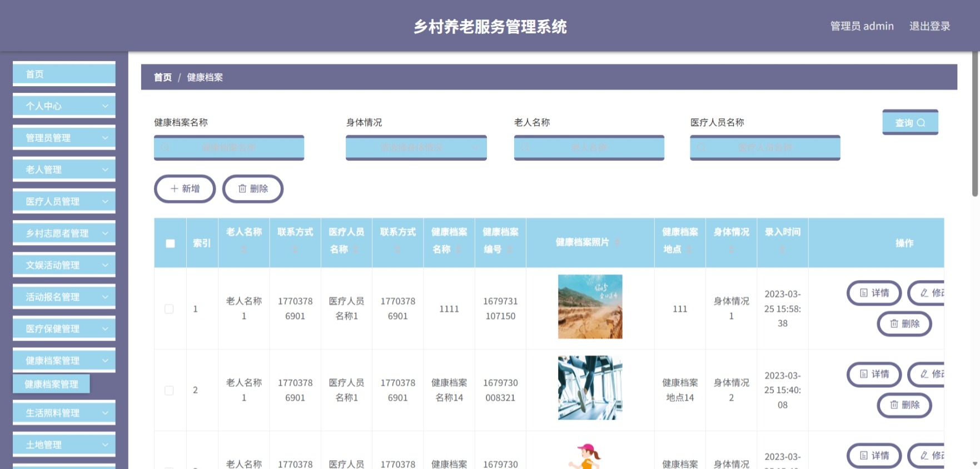Image resolution: width=980 pixels, height=469 pixels.
Task: Edit the row 1 record
Action: coord(927,293)
